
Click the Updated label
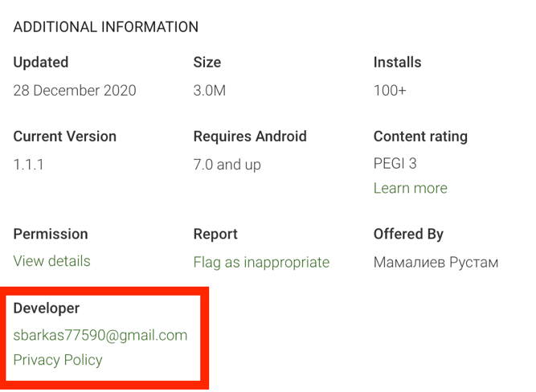click(x=41, y=63)
